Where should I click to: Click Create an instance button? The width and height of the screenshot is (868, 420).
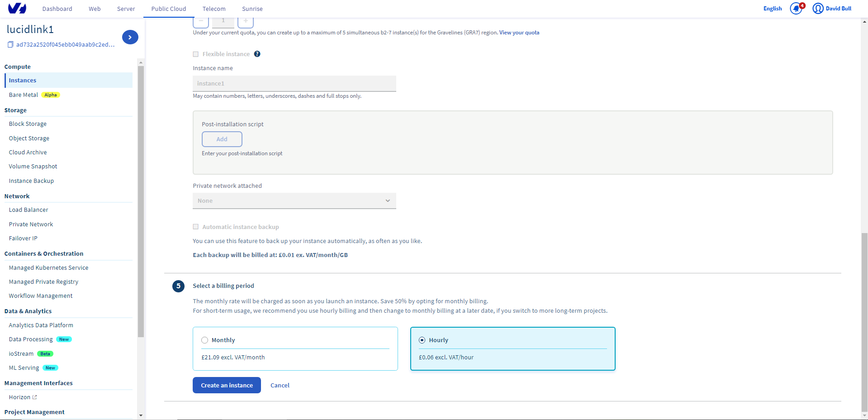click(227, 385)
